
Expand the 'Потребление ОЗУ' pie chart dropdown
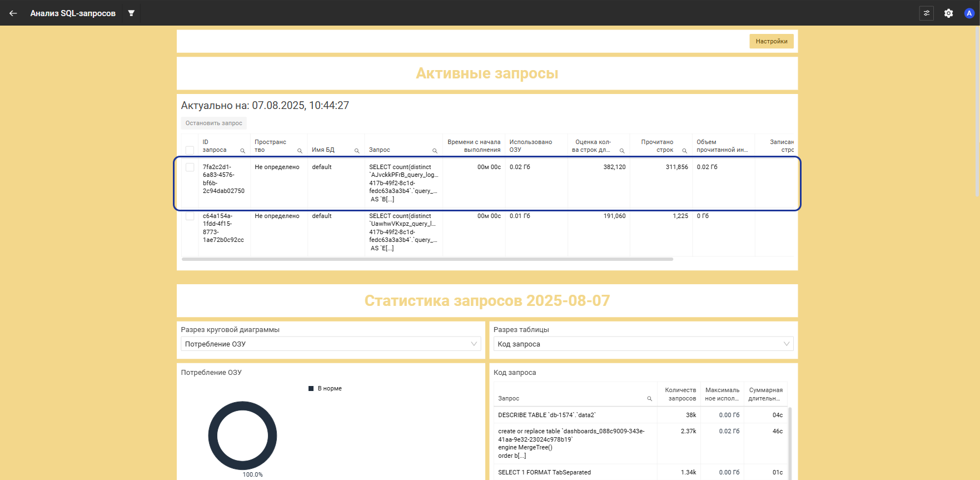[331, 344]
